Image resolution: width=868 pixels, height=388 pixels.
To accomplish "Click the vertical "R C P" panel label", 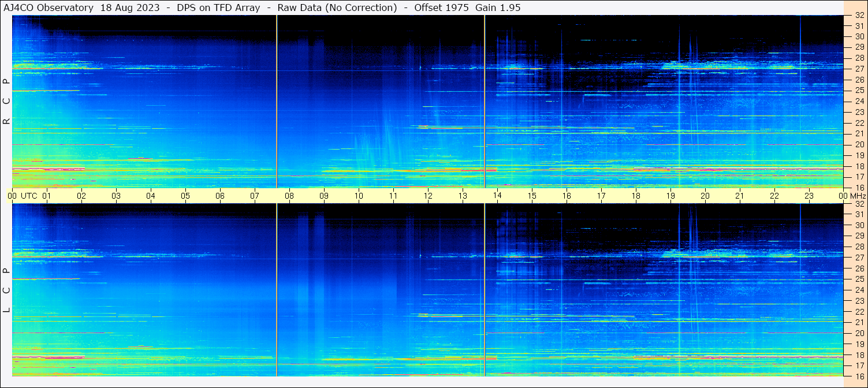I will pyautogui.click(x=6, y=101).
